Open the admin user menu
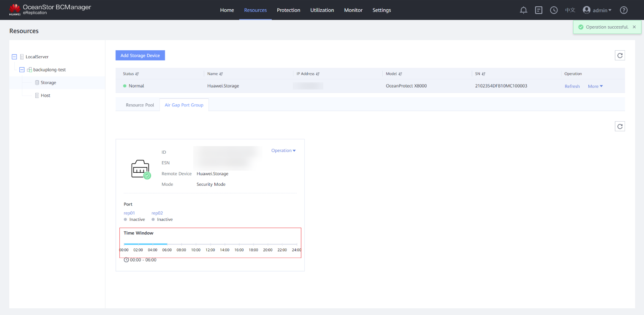The height and width of the screenshot is (315, 644). (597, 10)
